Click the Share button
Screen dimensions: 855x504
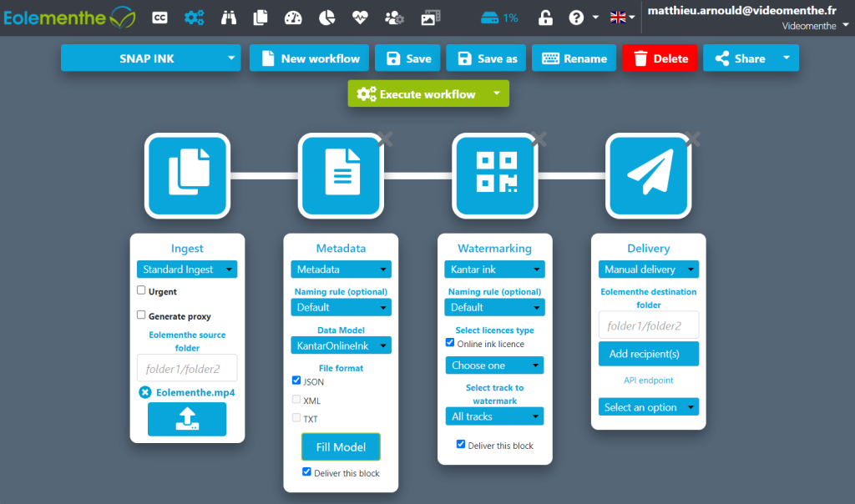click(x=740, y=58)
